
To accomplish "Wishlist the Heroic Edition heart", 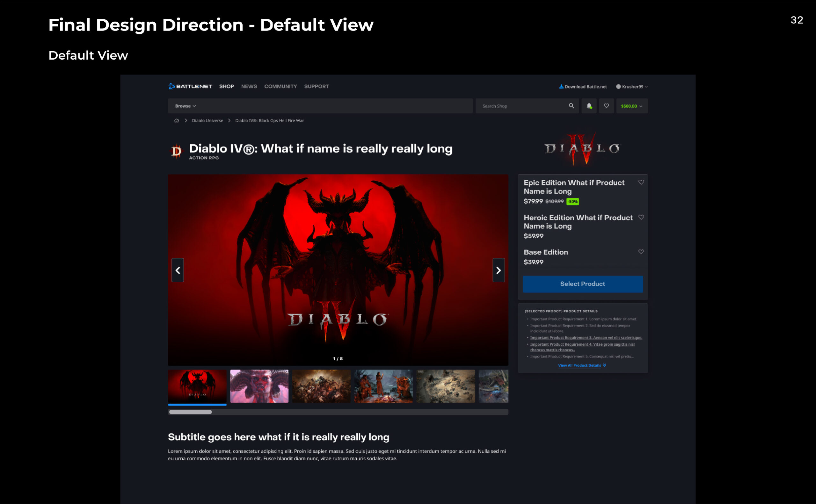I will pos(641,217).
